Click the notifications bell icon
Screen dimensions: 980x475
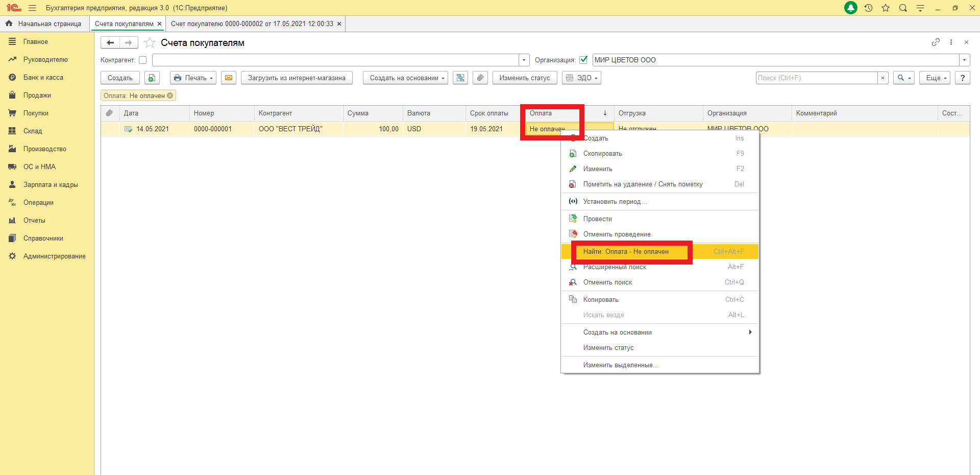pyautogui.click(x=851, y=8)
